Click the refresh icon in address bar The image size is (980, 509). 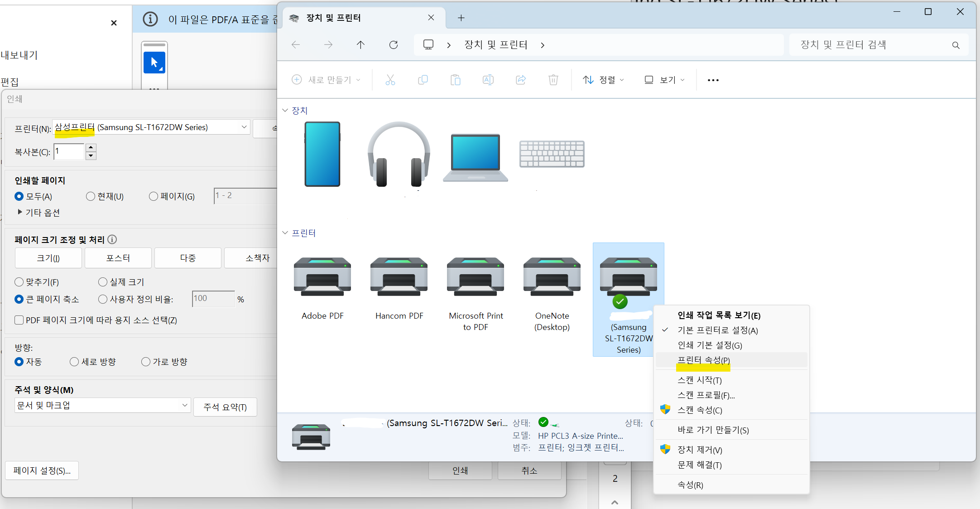pos(393,45)
